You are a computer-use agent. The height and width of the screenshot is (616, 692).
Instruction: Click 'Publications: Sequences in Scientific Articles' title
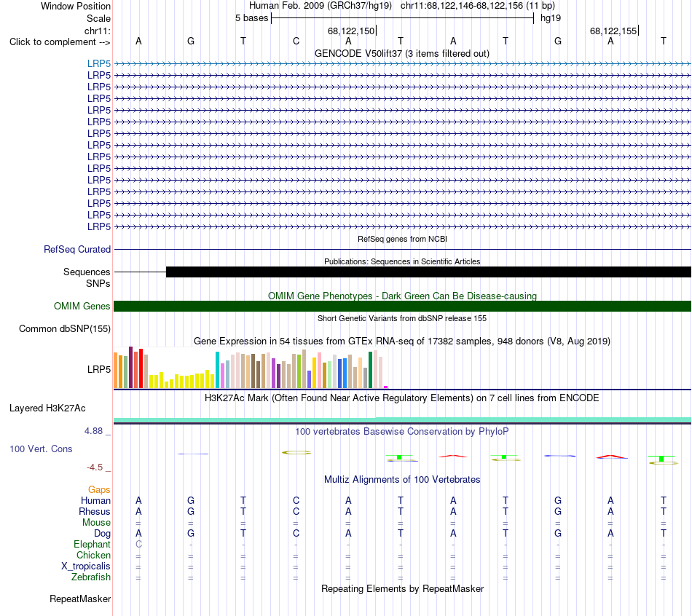click(402, 261)
